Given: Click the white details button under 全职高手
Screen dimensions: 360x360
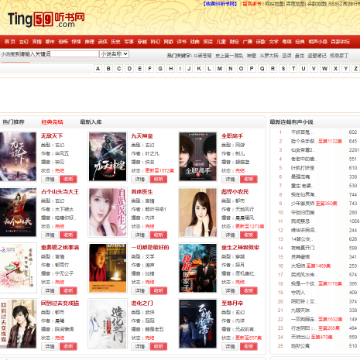Looking at the screenshot, I should pos(230,179).
